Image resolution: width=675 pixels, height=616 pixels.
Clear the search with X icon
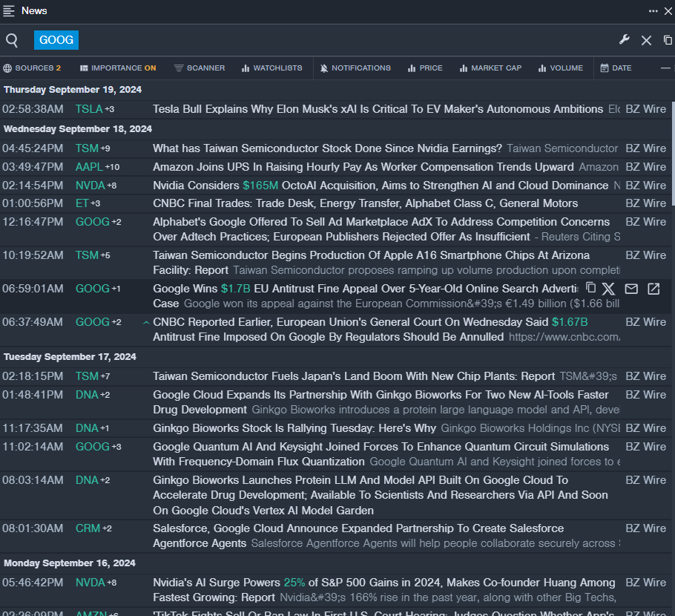pos(646,41)
